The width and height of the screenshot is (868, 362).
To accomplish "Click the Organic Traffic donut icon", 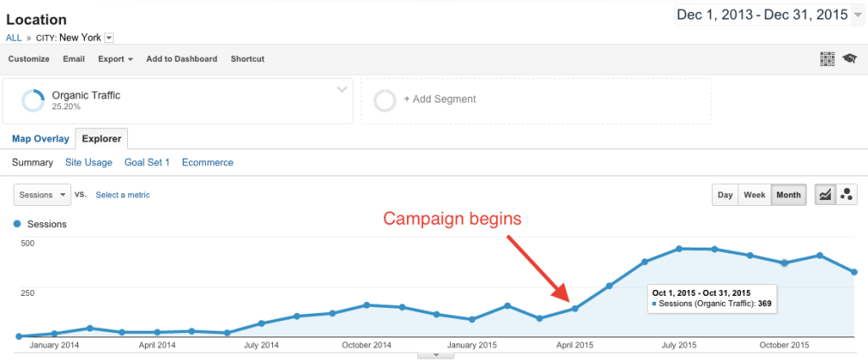I will (x=33, y=100).
